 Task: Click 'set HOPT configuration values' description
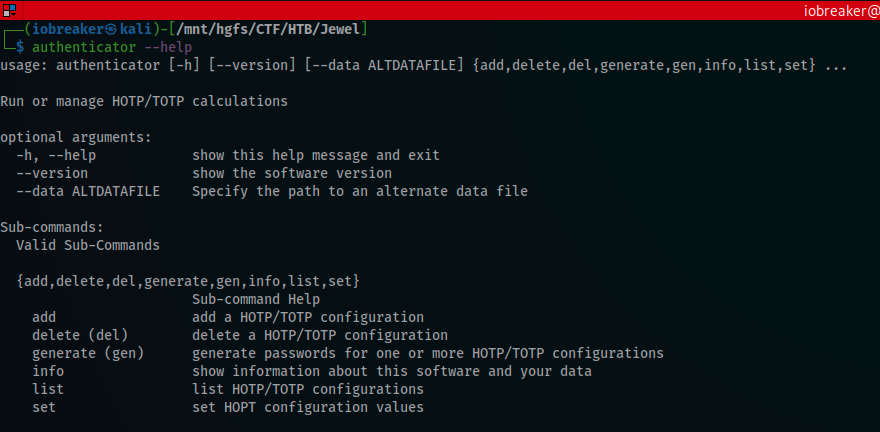[x=308, y=407]
